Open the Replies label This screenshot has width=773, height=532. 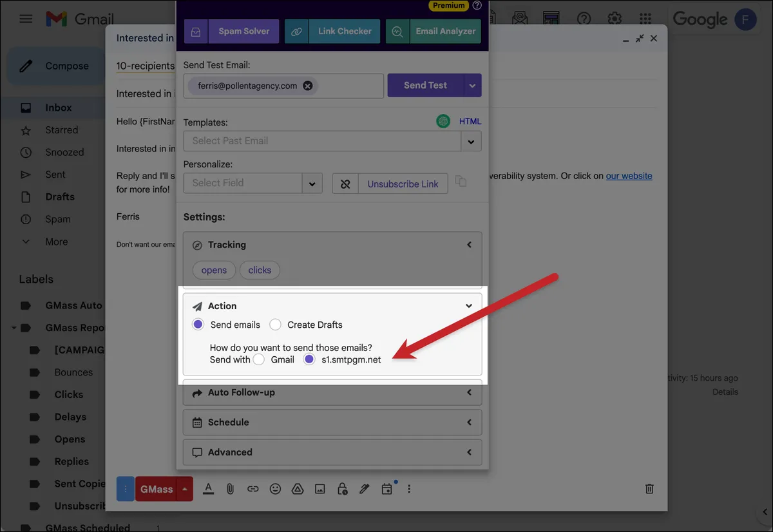72,461
